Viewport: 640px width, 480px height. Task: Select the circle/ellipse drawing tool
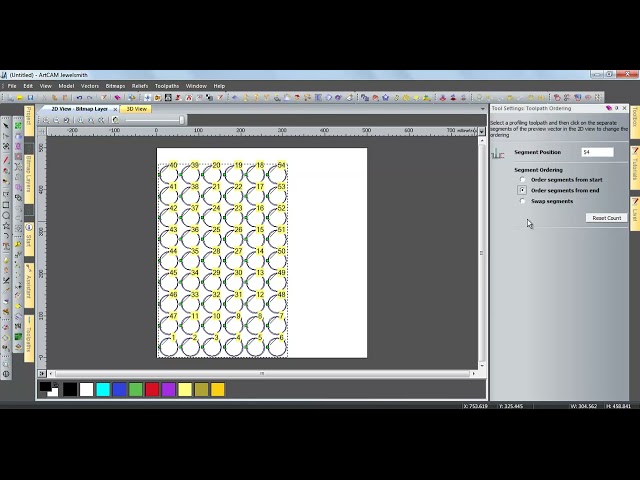tap(6, 215)
